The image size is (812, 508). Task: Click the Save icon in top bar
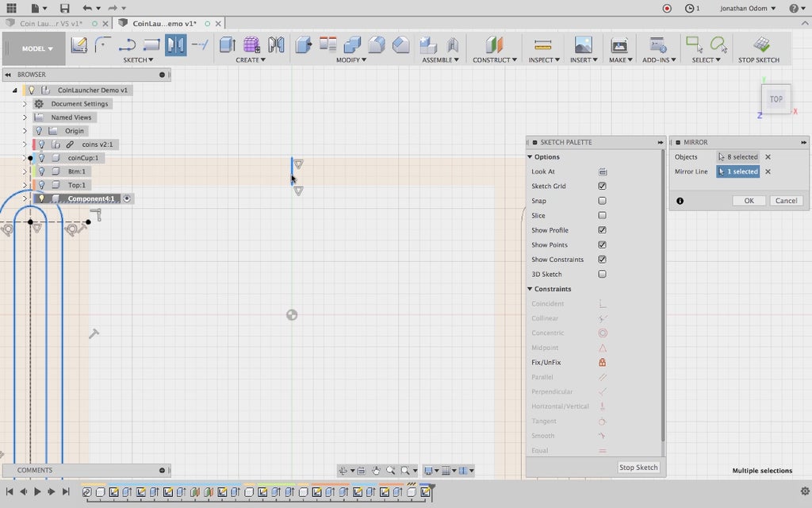click(x=64, y=8)
